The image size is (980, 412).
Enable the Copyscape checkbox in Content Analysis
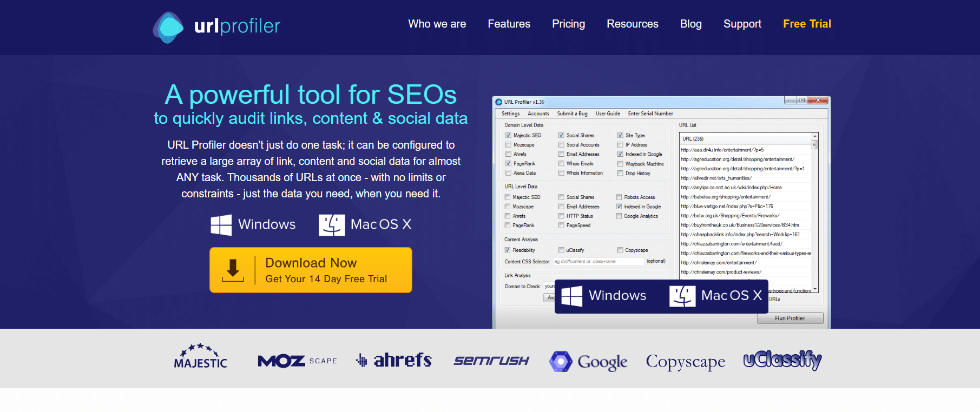620,250
